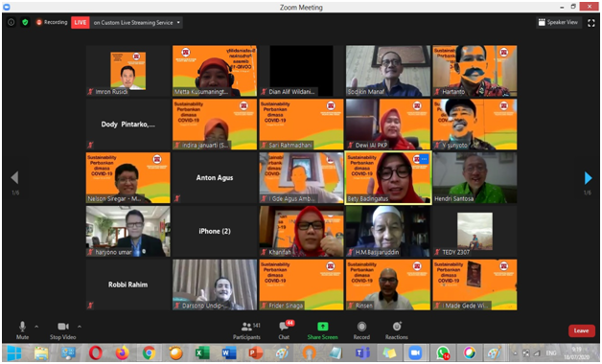
Task: Mute the microphone
Action: tap(22, 330)
